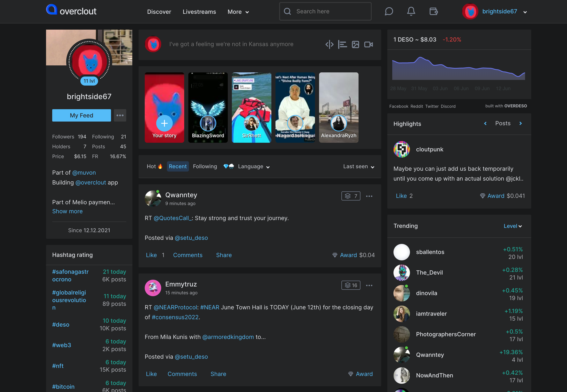
Task: Expand the More menu
Action: (238, 12)
